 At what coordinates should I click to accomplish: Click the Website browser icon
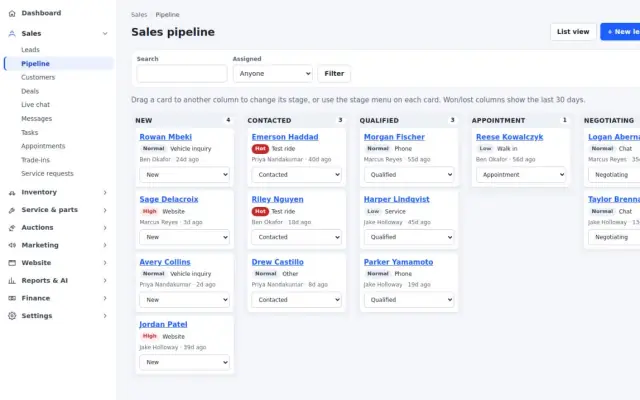[12, 263]
